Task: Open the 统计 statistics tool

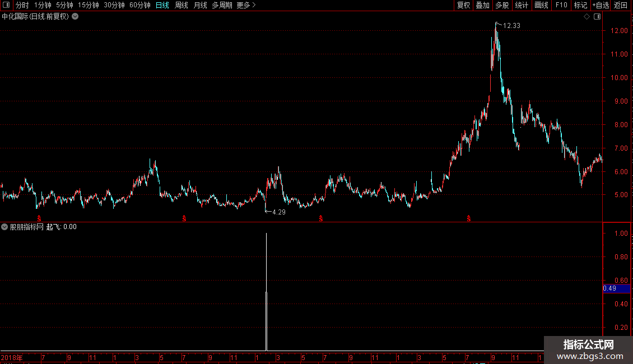Action: [521, 5]
